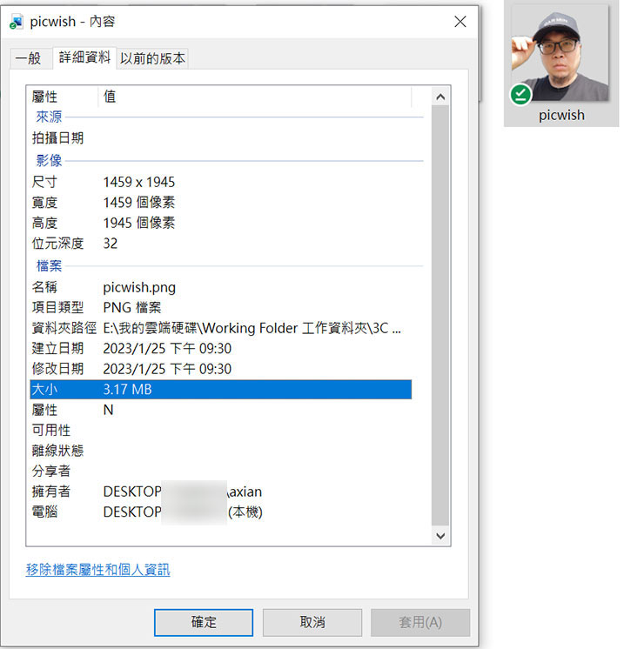Click the green sync checkmark badge on picwish
This screenshot has height=649, width=644.
coord(520,95)
